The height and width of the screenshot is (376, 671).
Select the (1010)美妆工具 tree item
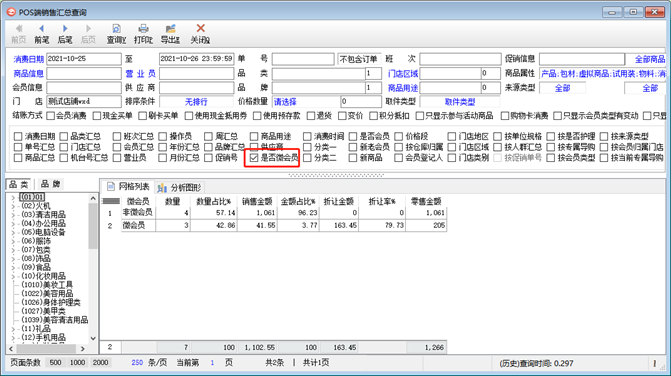[x=47, y=285]
